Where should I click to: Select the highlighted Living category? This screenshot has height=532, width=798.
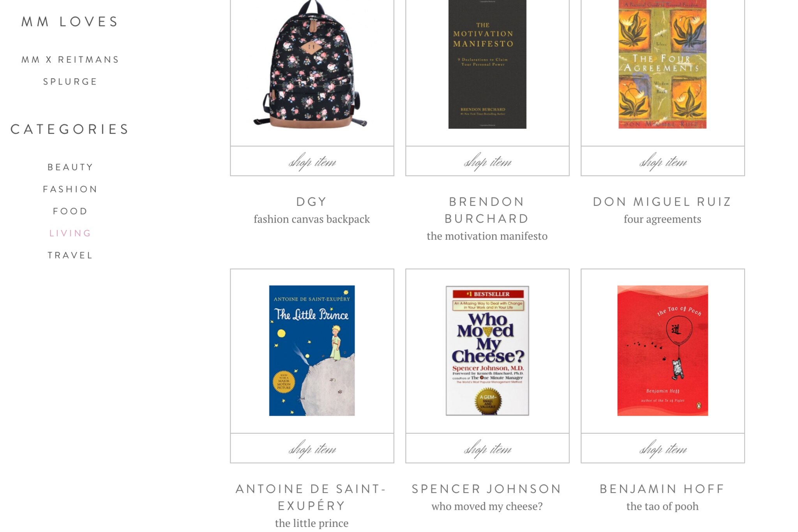tap(70, 233)
